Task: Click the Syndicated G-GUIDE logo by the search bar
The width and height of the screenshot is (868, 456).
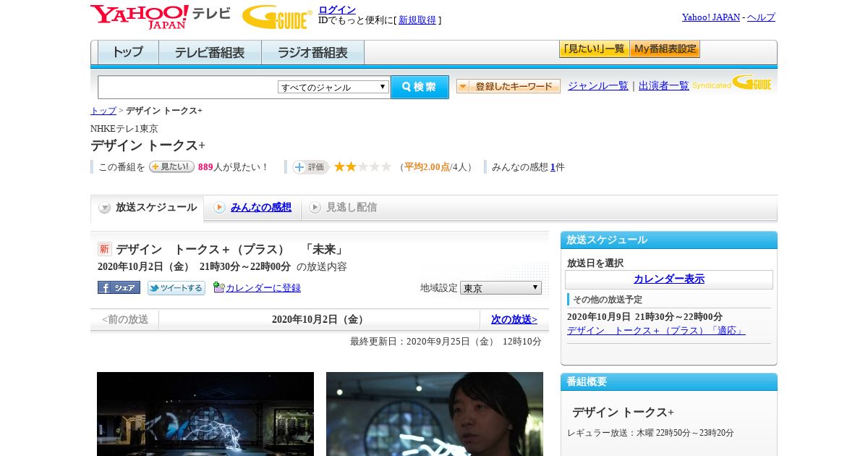Action: pyautogui.click(x=732, y=83)
